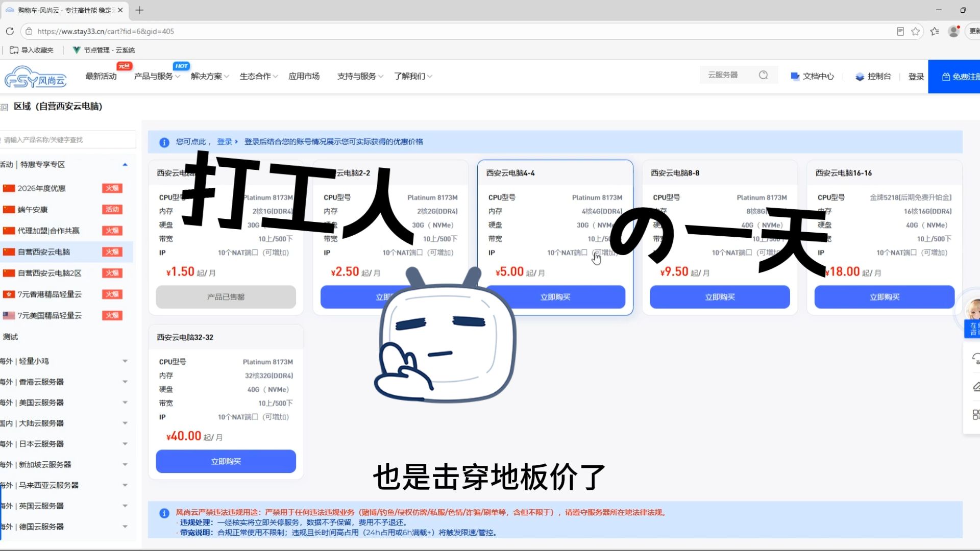
Task: Close the 购物车-风尚云 tab
Action: pos(120,10)
